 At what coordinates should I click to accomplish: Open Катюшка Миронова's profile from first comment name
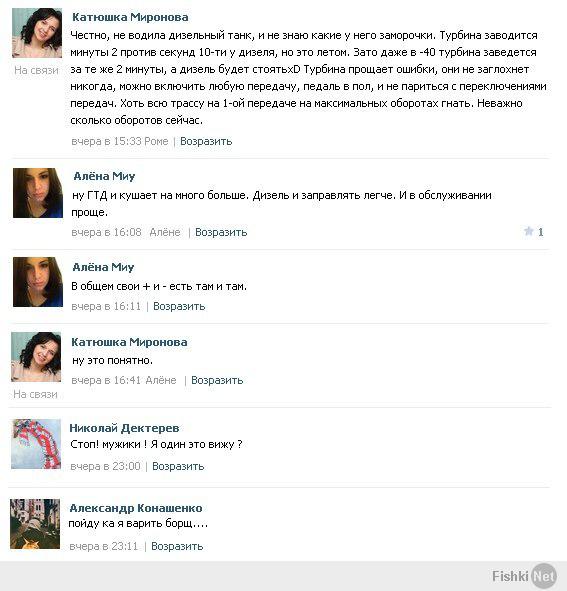tap(130, 17)
